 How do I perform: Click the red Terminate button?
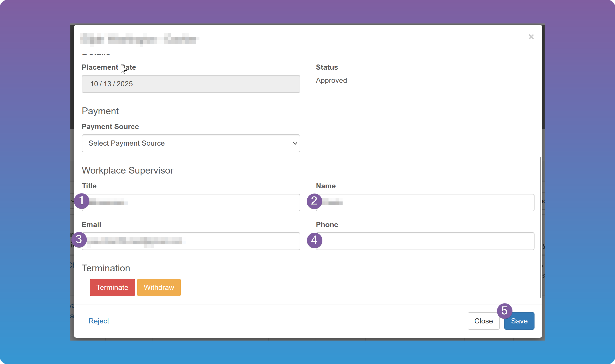coord(112,288)
